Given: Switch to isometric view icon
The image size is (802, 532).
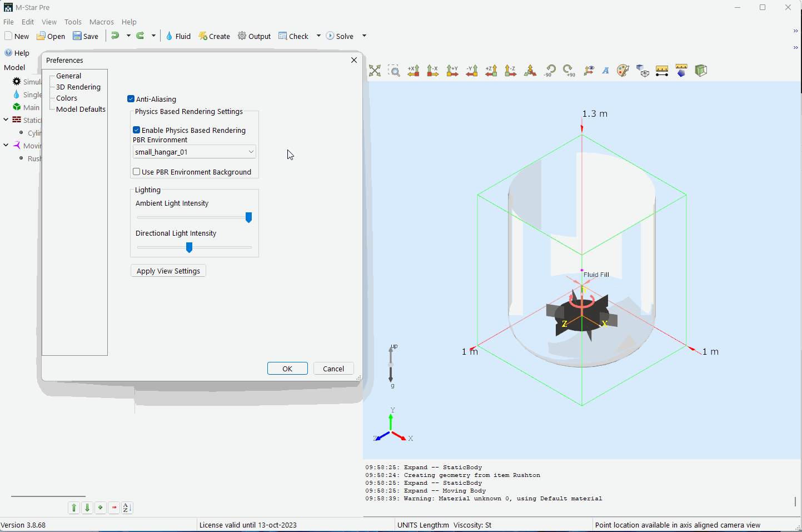Looking at the screenshot, I should 530,71.
